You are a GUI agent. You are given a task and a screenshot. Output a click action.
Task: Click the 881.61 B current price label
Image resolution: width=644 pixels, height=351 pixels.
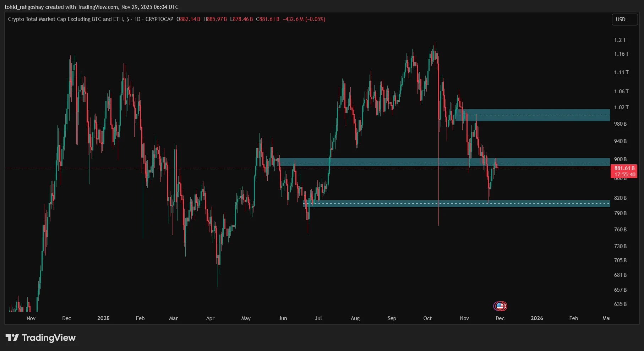pyautogui.click(x=624, y=168)
